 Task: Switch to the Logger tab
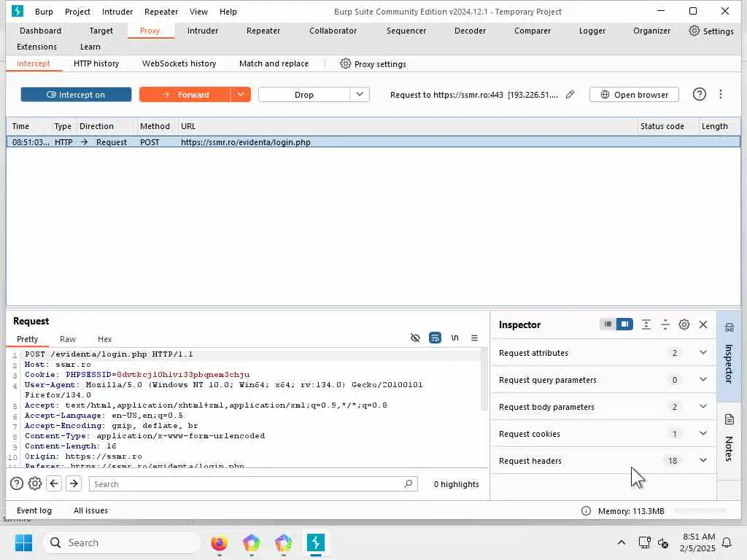coord(592,31)
